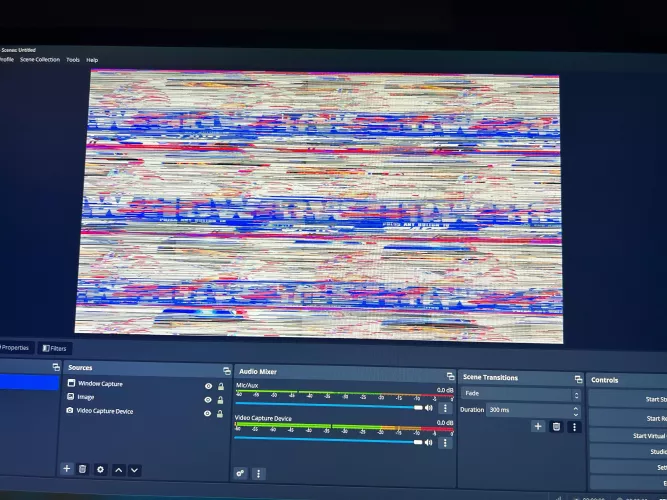Pop out the Sources dock
Image resolution: width=667 pixels, height=500 pixels.
click(227, 371)
